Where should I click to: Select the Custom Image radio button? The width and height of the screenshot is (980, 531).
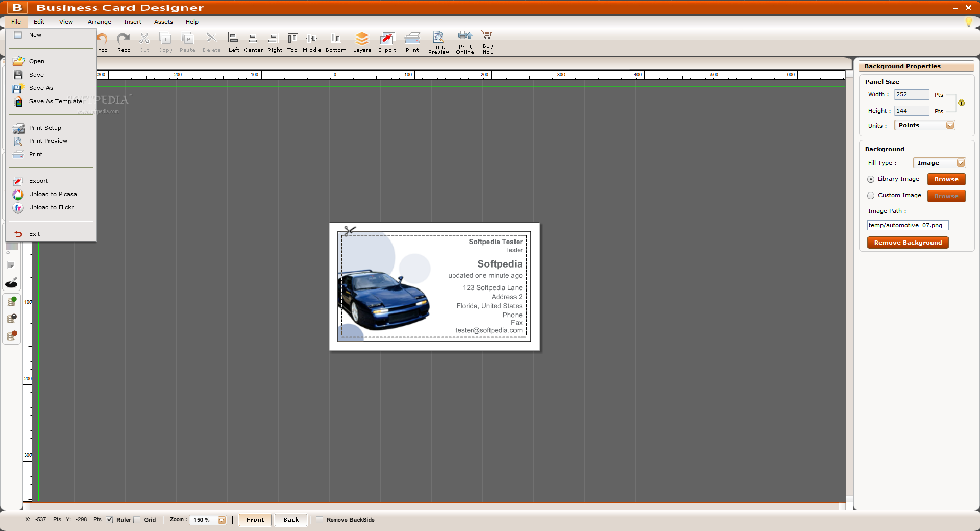[x=871, y=196]
